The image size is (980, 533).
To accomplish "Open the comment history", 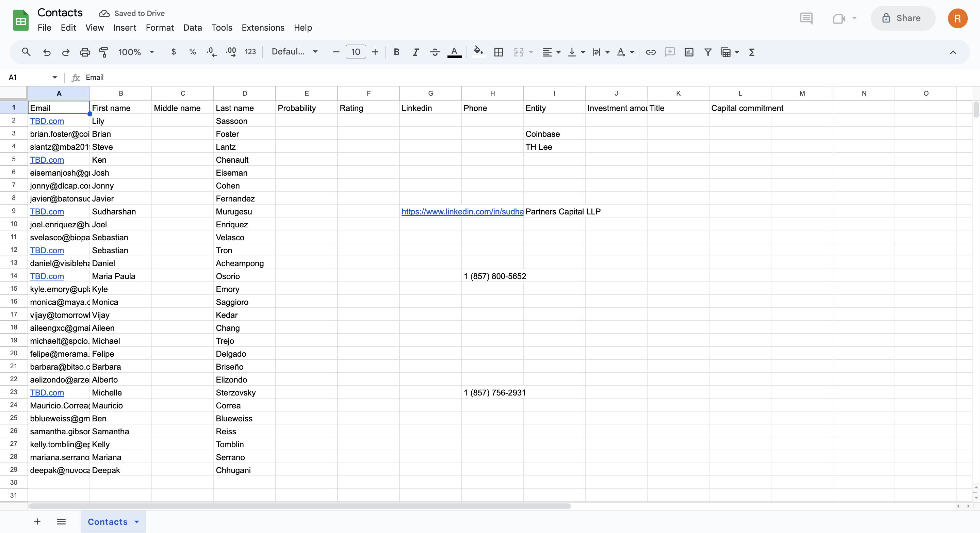I will pos(806,18).
